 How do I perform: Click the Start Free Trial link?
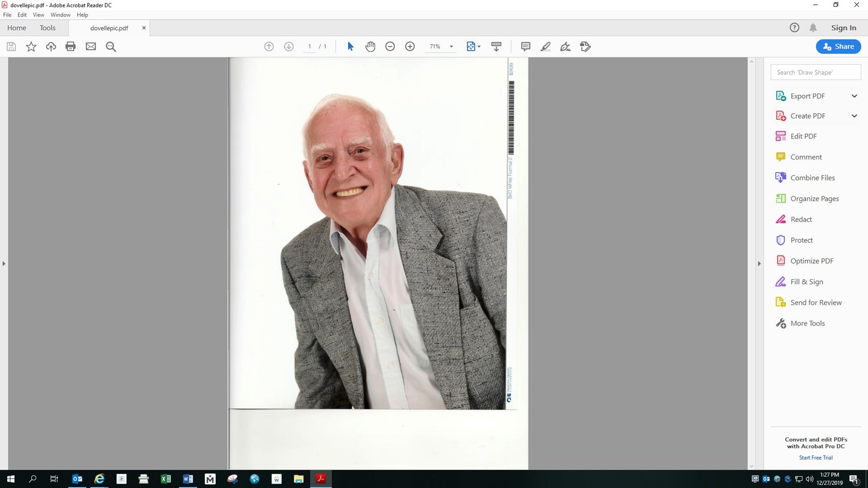tap(815, 457)
